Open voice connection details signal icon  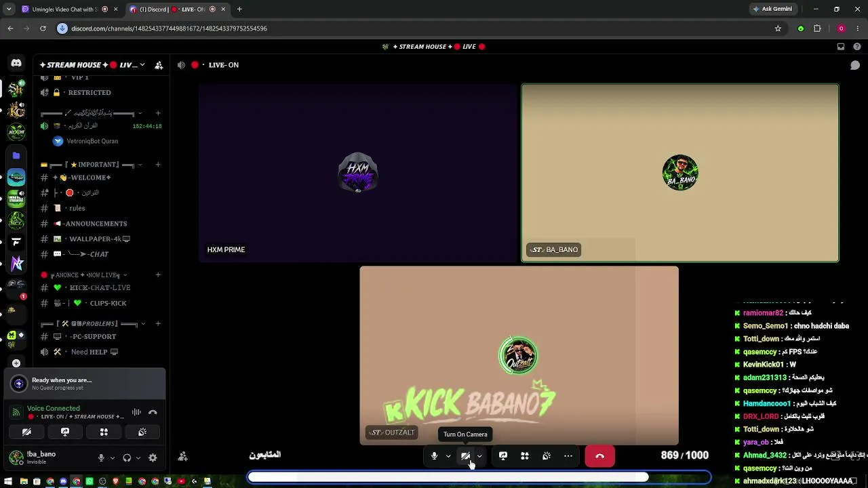[x=16, y=412]
